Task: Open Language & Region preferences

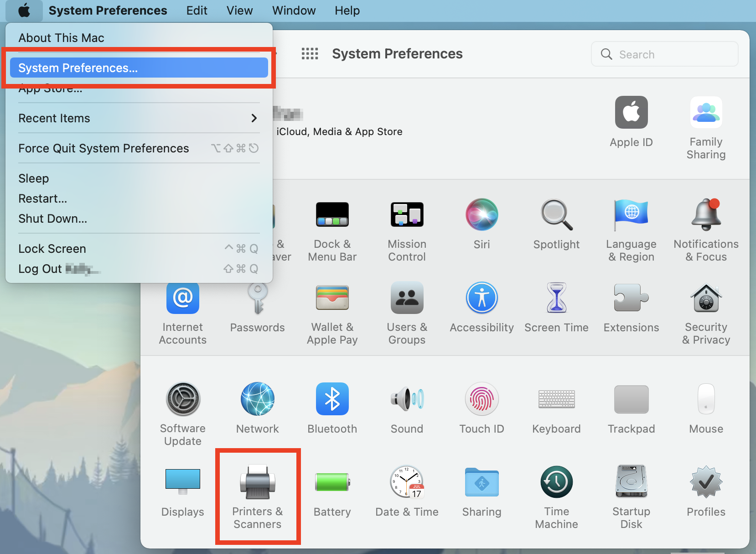Action: pos(631,230)
